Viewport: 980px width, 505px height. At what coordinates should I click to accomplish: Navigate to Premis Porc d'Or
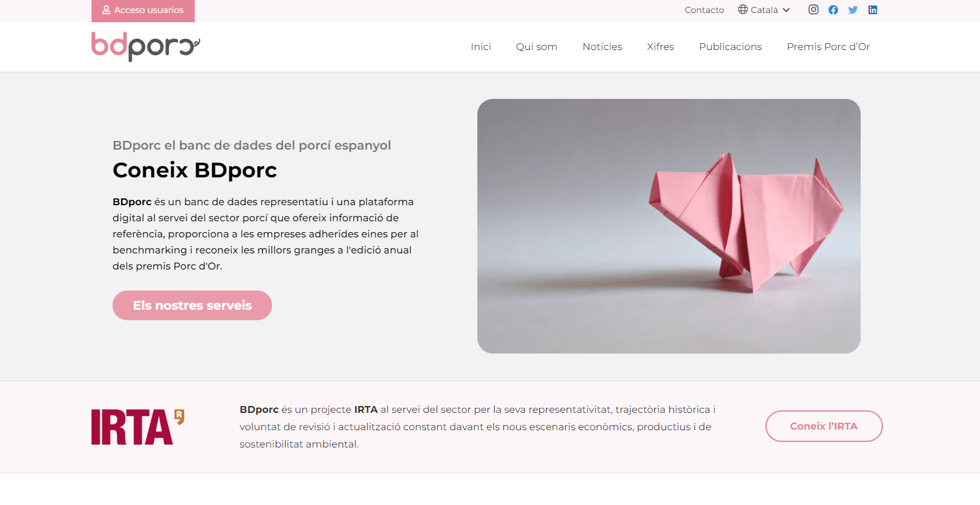(828, 47)
